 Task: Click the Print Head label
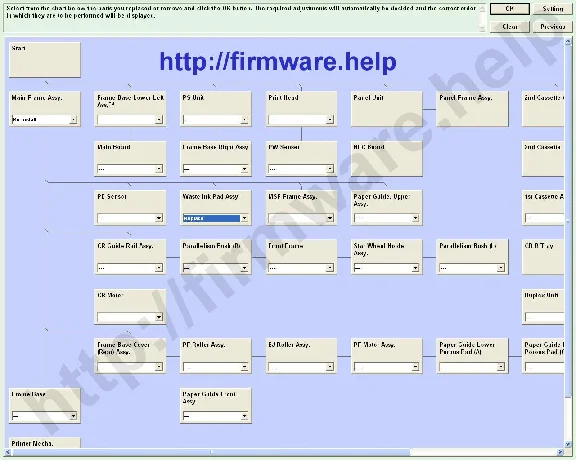(283, 98)
